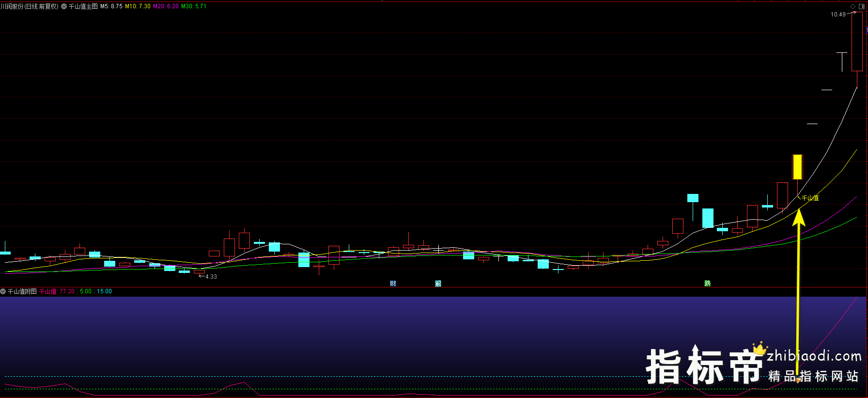Viewport: 868px width, 398px height.
Task: Select the 川润股份(日线.前复权) stock title
Action: click(x=29, y=6)
